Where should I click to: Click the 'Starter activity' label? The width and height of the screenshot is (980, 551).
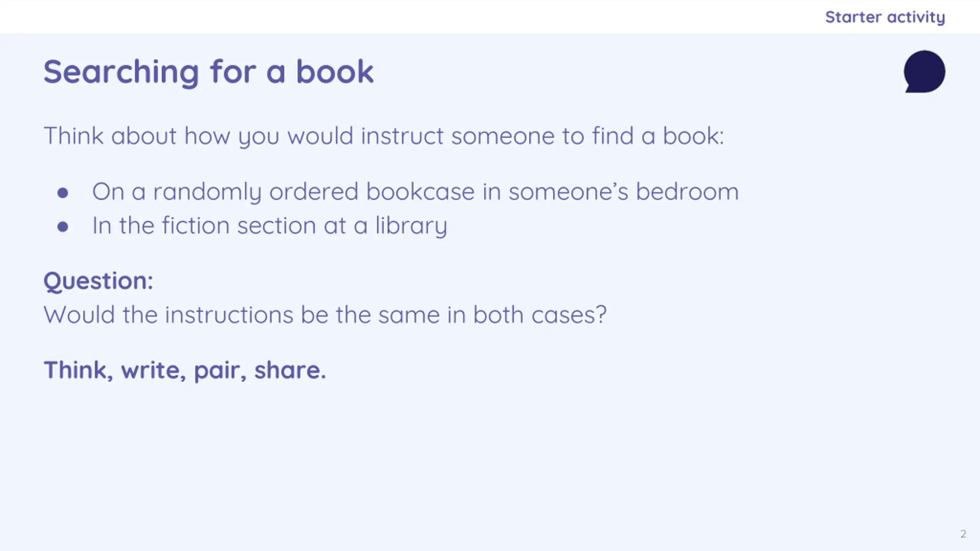coord(885,18)
